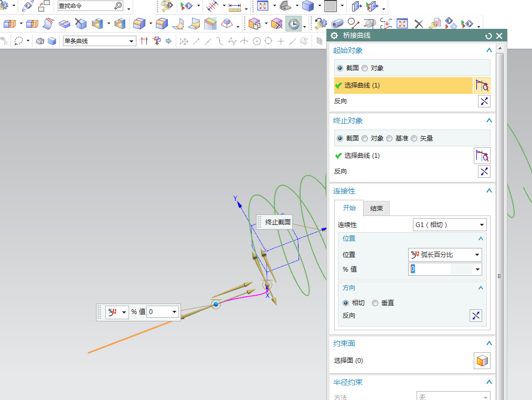
Task: Click the Delete Face icon
Action: (277, 24)
